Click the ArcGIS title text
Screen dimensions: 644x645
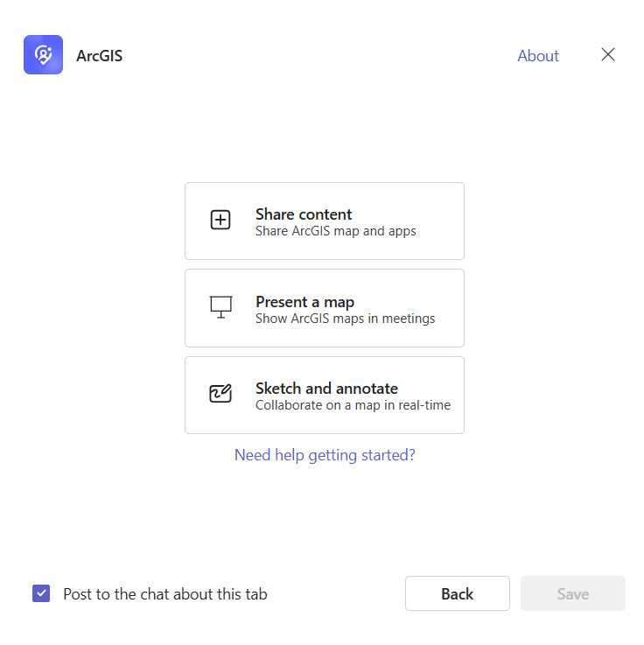tap(99, 56)
